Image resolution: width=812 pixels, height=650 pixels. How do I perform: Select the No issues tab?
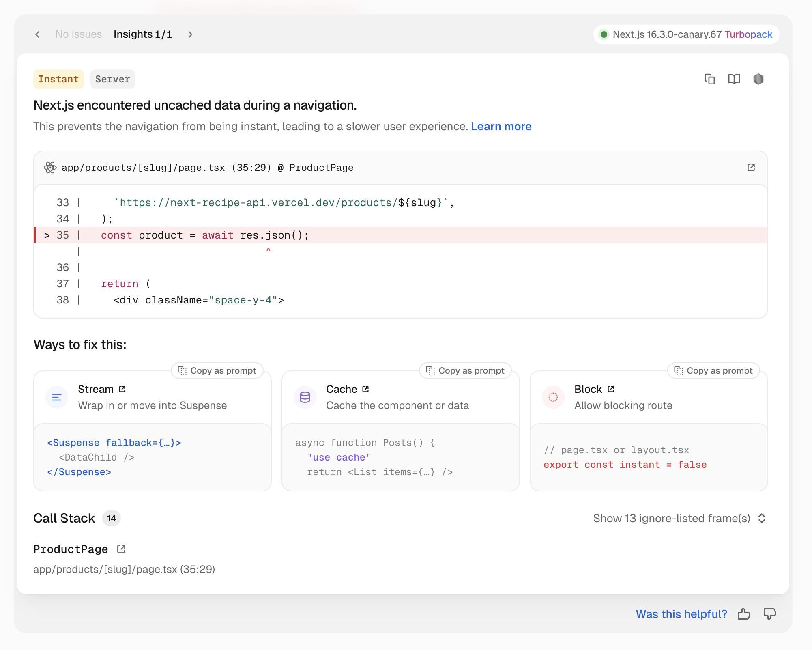(x=79, y=34)
